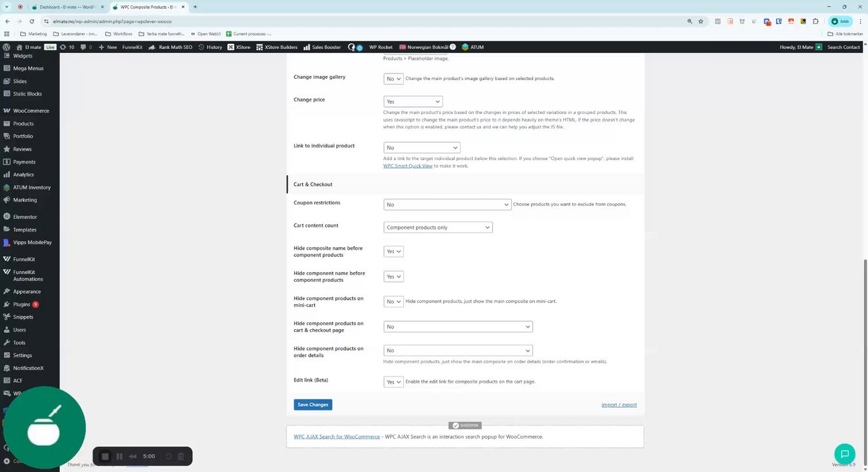The width and height of the screenshot is (868, 472).
Task: Click the Plugins sidebar icon
Action: (x=7, y=304)
